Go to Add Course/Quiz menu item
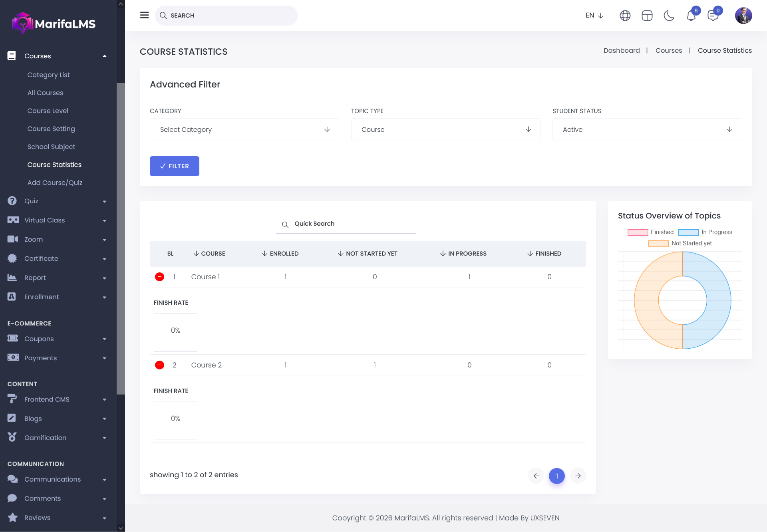The width and height of the screenshot is (767, 532). point(55,183)
